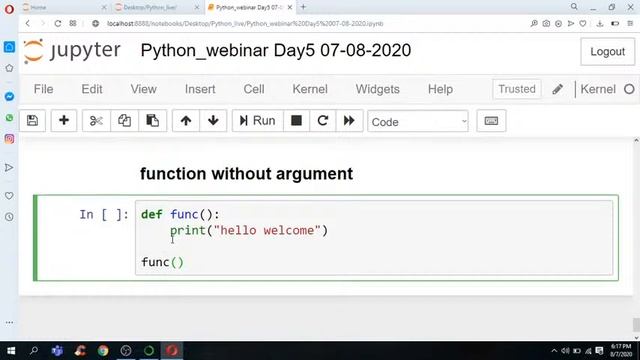Image resolution: width=640 pixels, height=360 pixels.
Task: Close the Python_webinar Day5 browser tab
Action: [x=289, y=7]
